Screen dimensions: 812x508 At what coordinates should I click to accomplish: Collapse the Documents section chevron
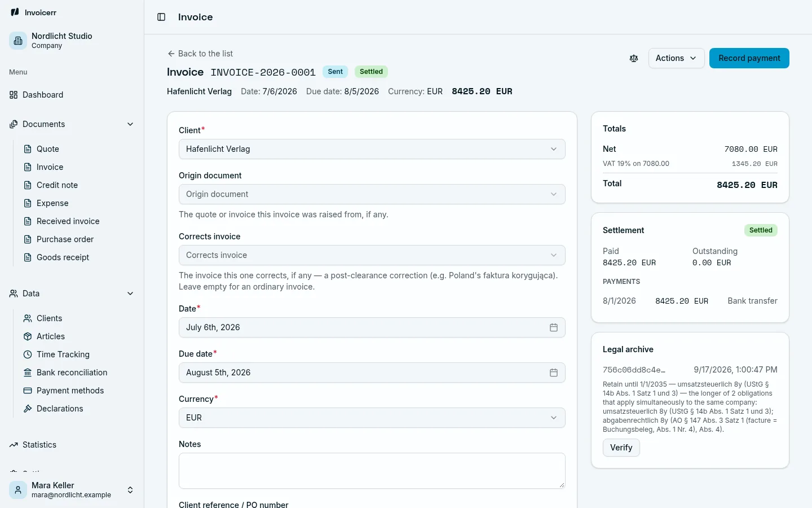click(130, 124)
